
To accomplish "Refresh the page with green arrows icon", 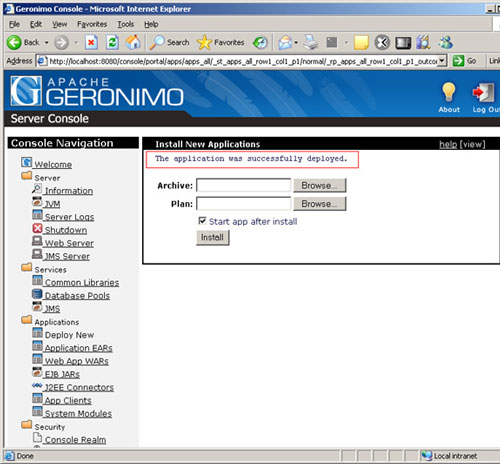I will click(112, 43).
